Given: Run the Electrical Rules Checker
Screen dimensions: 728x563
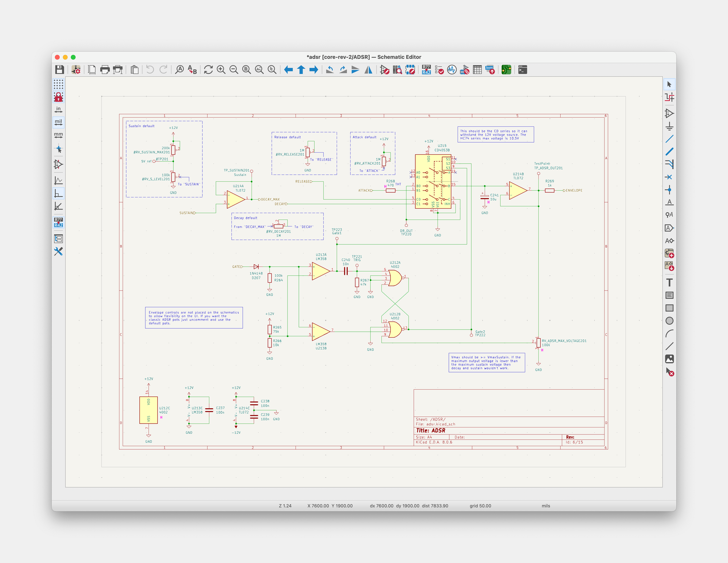Looking at the screenshot, I should pyautogui.click(x=439, y=70).
